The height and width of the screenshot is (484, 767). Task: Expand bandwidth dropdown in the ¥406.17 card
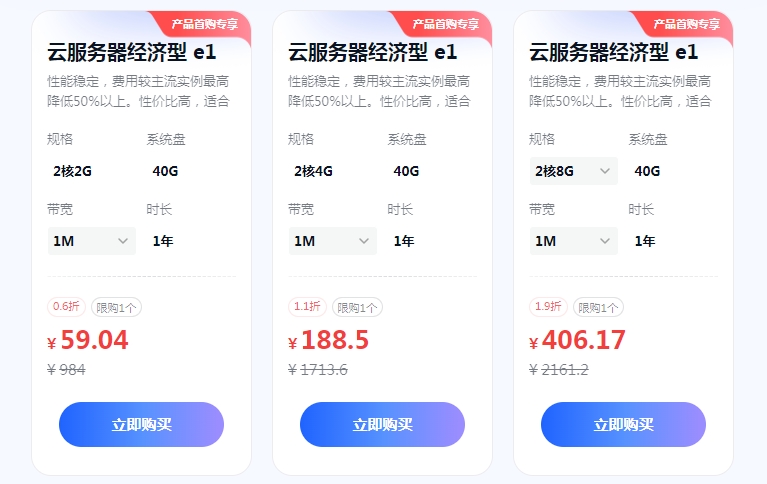573,241
